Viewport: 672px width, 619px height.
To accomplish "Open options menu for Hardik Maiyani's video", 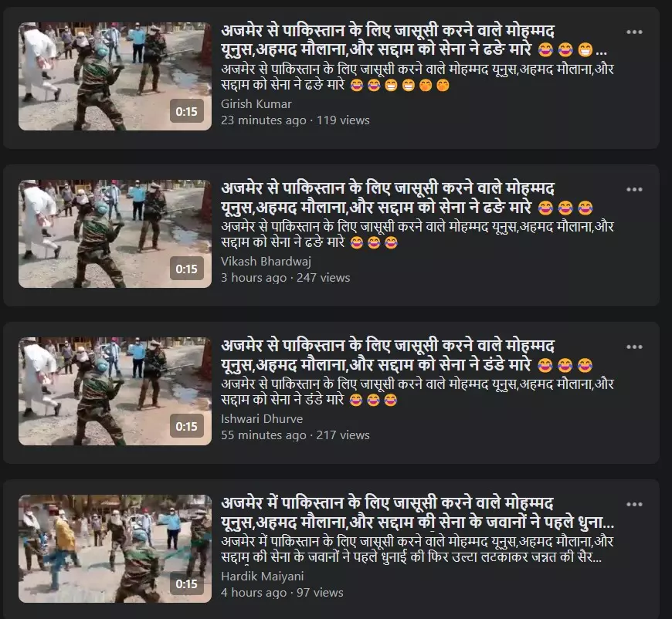I will 634,504.
